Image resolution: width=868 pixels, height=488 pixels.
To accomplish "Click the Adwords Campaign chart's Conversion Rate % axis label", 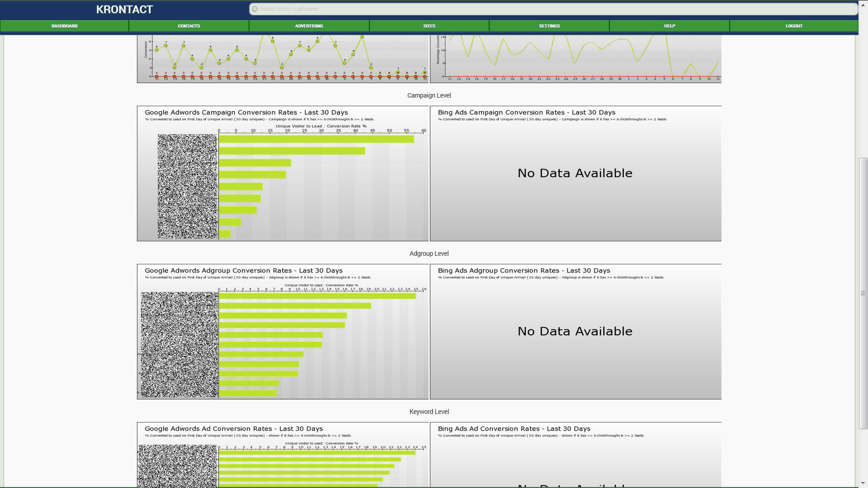I will [x=321, y=126].
